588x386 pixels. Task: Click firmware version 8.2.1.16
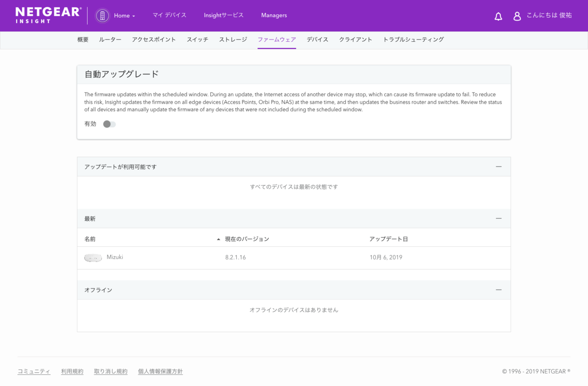(x=236, y=257)
